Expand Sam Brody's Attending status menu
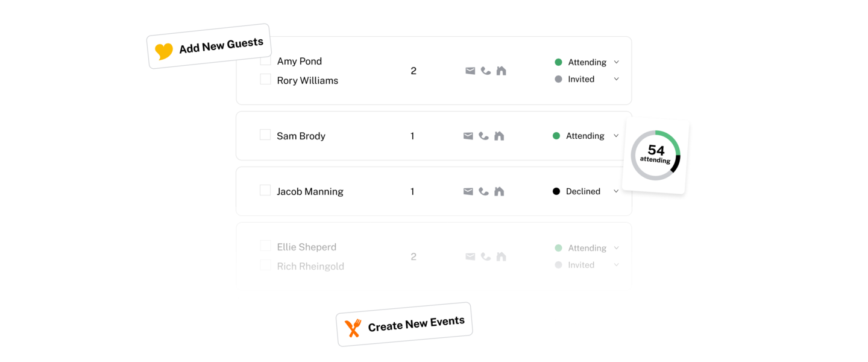 (616, 136)
